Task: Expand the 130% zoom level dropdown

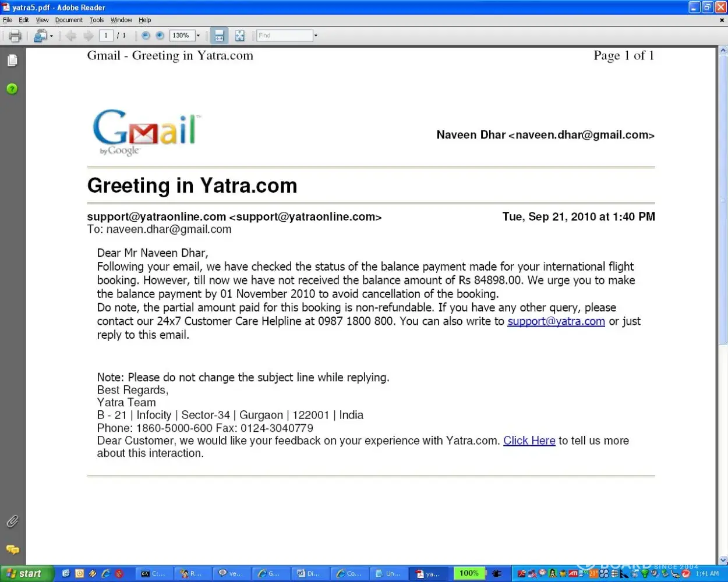Action: pos(198,36)
